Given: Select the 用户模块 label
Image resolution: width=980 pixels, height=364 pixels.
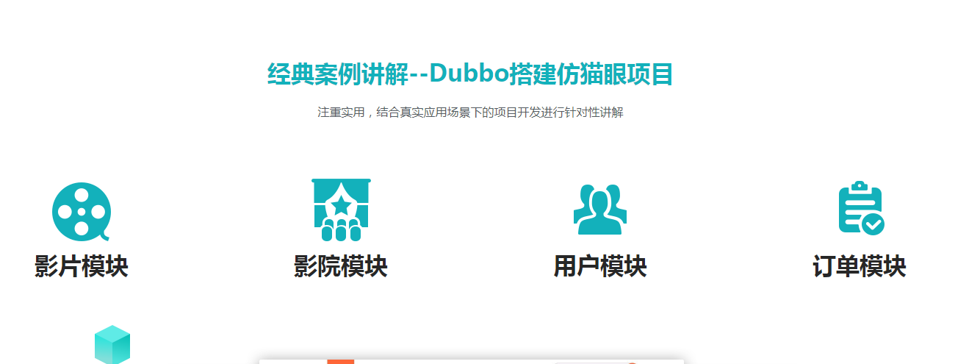Looking at the screenshot, I should [x=600, y=266].
